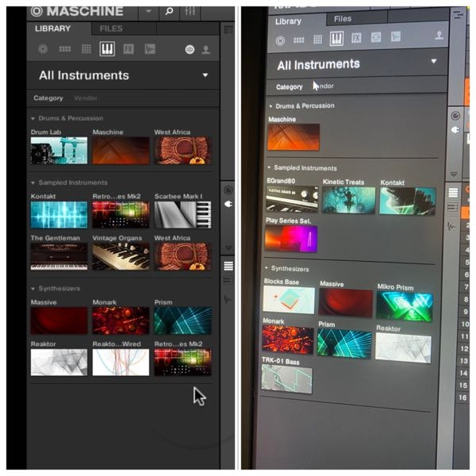Image resolution: width=476 pixels, height=476 pixels.
Task: Toggle user content person icon in right panel
Action: pyautogui.click(x=439, y=36)
